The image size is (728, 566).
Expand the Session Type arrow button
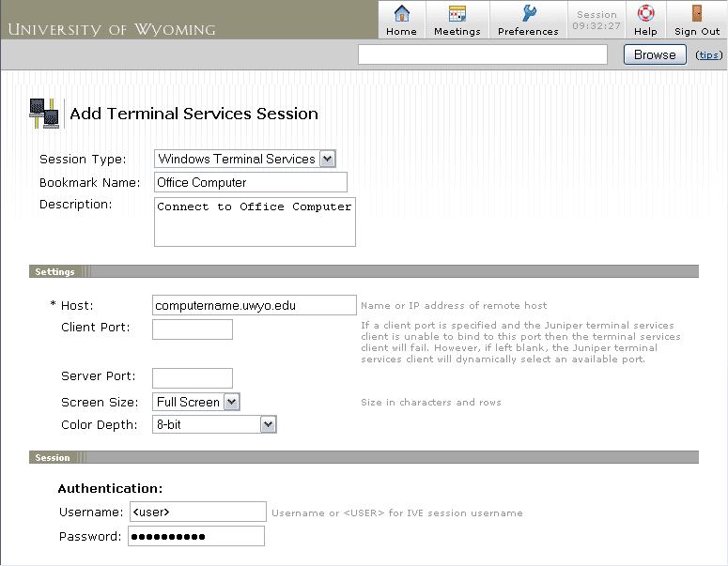[x=327, y=159]
